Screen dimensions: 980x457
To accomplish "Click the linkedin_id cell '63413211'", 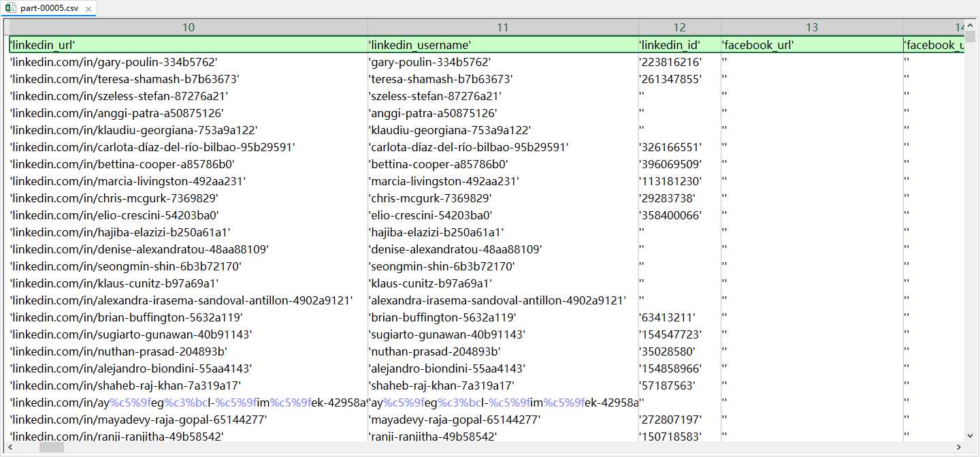I will 680,317.
